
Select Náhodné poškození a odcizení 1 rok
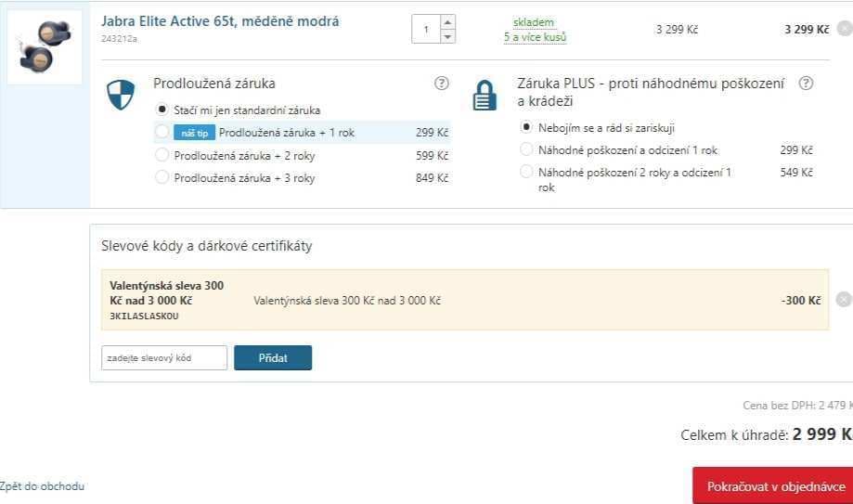click(x=526, y=149)
